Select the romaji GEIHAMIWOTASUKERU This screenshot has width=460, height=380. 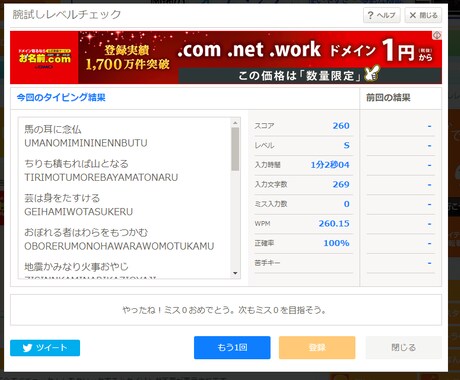tap(79, 212)
